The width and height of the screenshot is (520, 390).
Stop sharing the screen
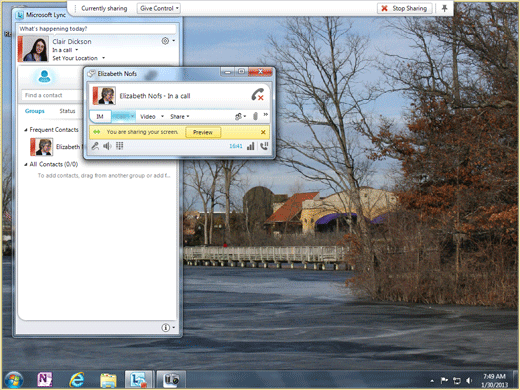pos(405,8)
